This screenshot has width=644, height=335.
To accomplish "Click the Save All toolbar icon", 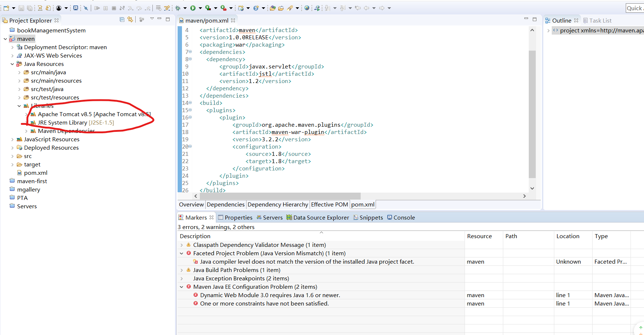I will pos(30,8).
